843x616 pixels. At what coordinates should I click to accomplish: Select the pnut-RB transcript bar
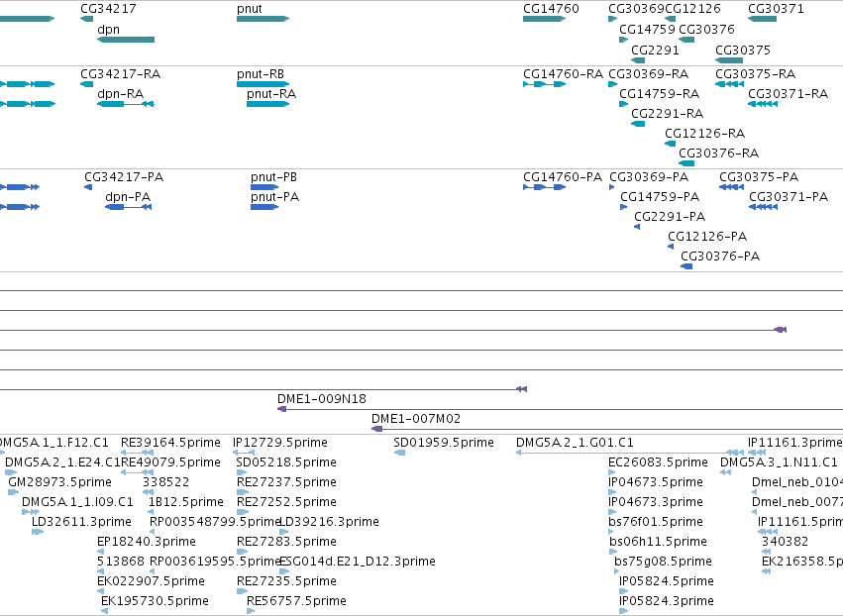point(263,84)
